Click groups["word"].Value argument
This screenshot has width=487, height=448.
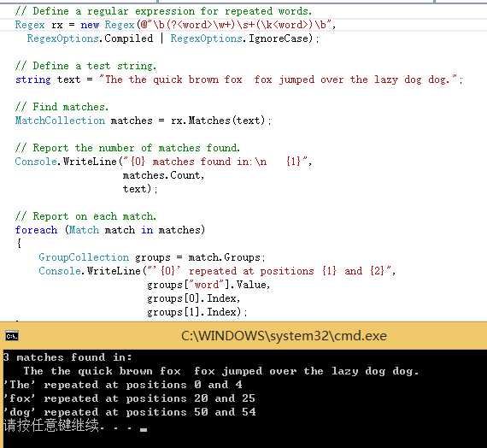coord(207,285)
